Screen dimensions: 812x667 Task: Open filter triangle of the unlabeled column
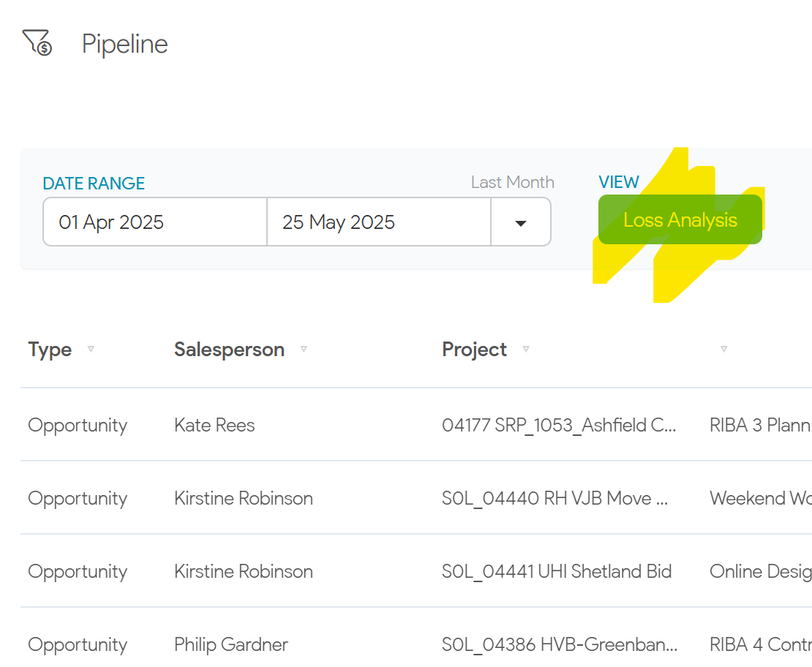point(724,349)
